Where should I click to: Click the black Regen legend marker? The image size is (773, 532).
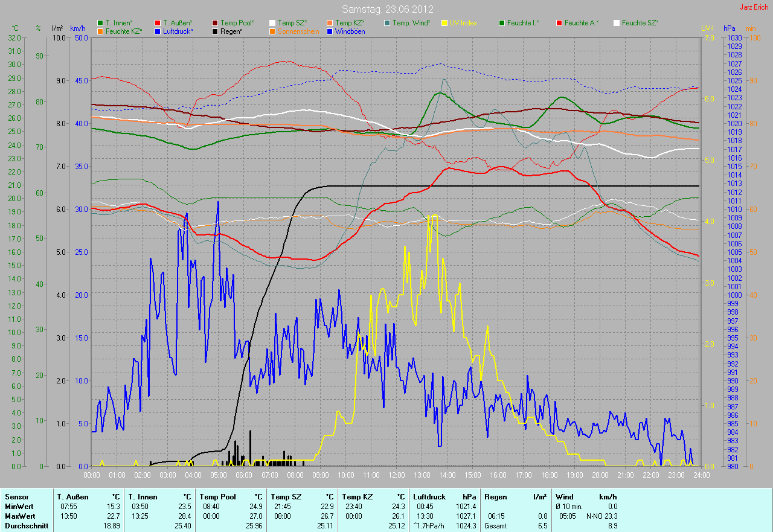point(215,31)
